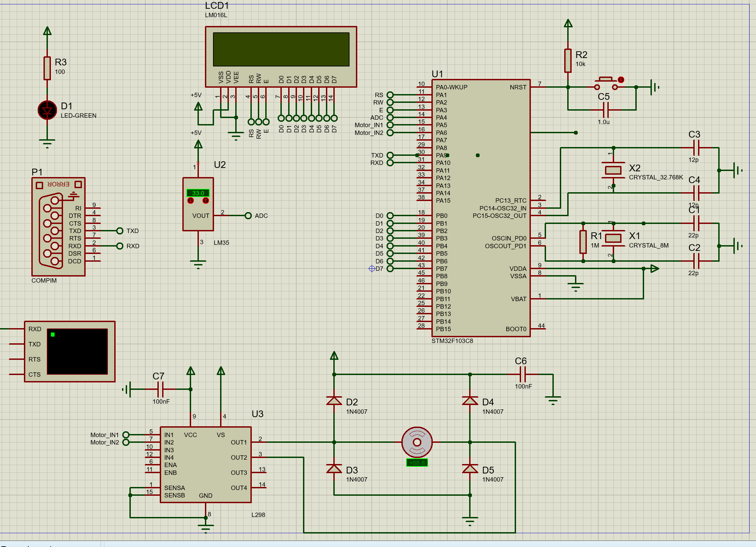The width and height of the screenshot is (756, 547).
Task: Select the D2 1N4007 diode symbol
Action: 334,401
